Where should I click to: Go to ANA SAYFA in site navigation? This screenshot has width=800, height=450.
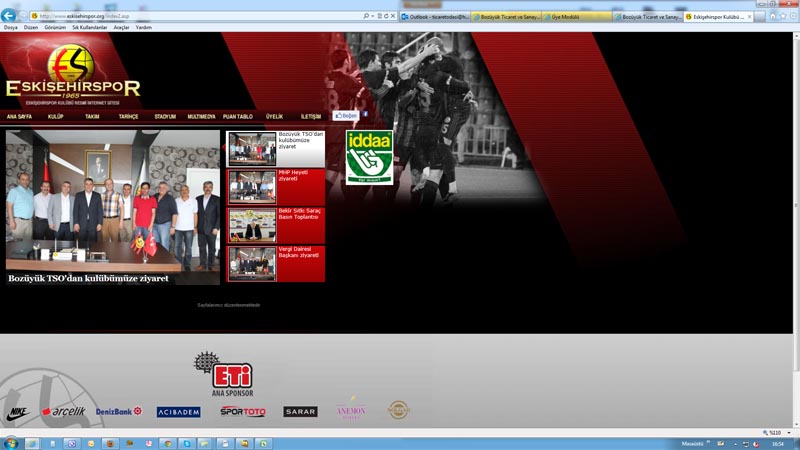point(19,117)
